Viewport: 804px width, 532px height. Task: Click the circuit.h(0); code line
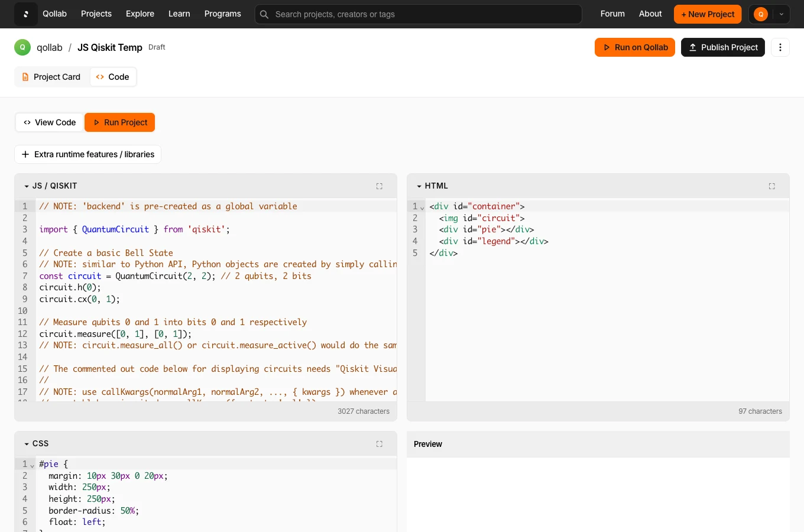click(70, 287)
